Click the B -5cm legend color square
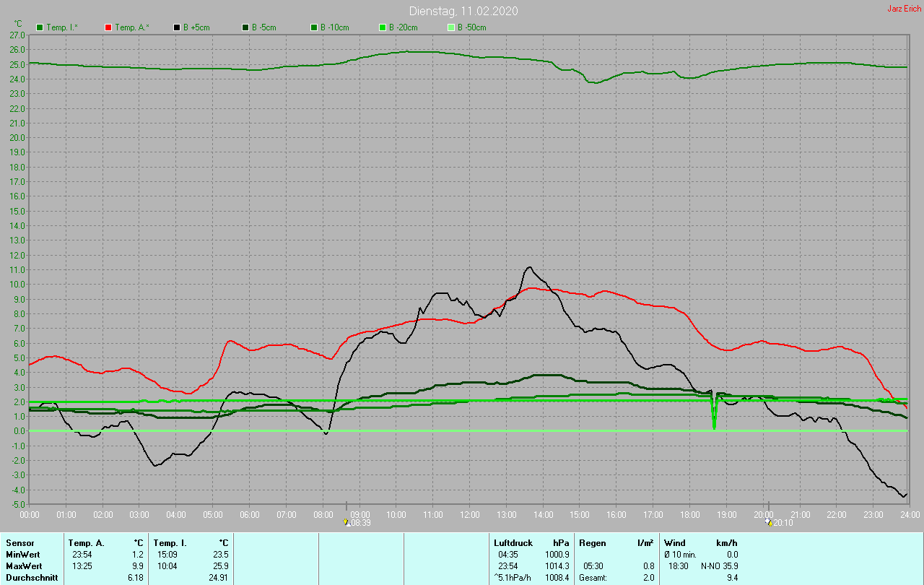Image resolution: width=924 pixels, height=585 pixels. [x=245, y=27]
